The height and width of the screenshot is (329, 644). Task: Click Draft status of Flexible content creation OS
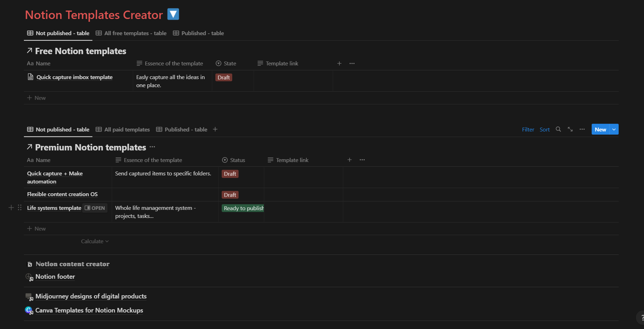coord(230,195)
